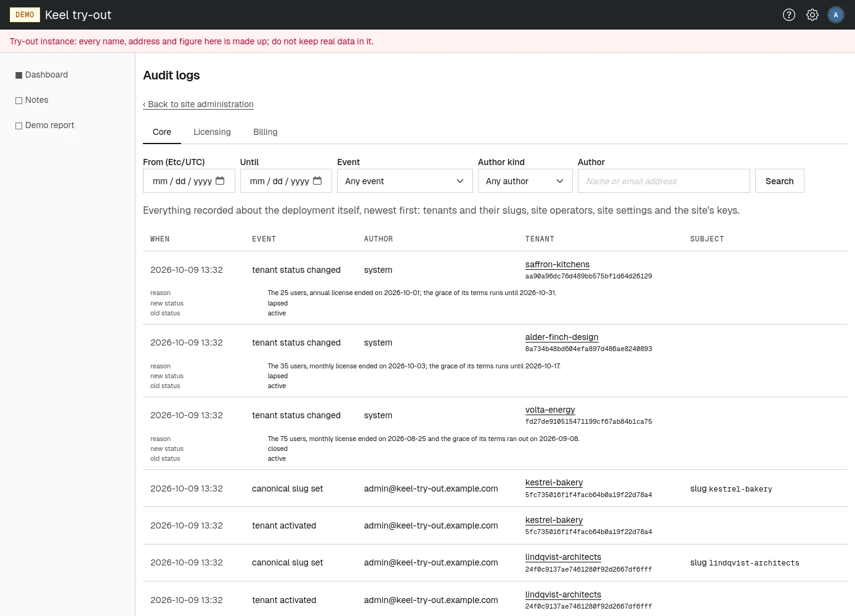Click the Notes sidebar square icon

18,100
